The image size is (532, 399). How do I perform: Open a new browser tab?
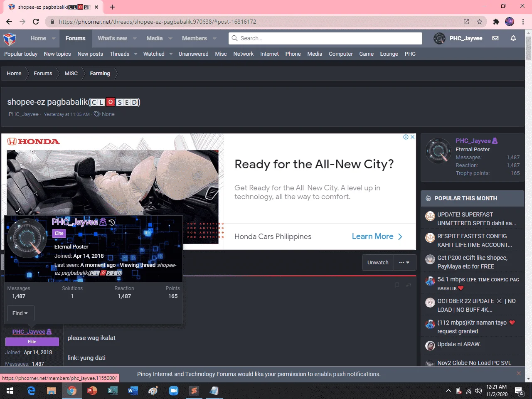pyautogui.click(x=112, y=7)
